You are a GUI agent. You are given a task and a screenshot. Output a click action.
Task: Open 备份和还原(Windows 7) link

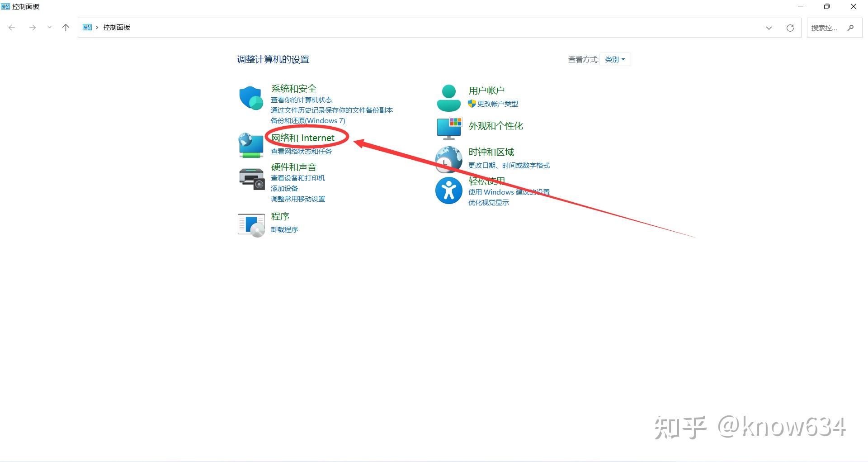pyautogui.click(x=308, y=120)
